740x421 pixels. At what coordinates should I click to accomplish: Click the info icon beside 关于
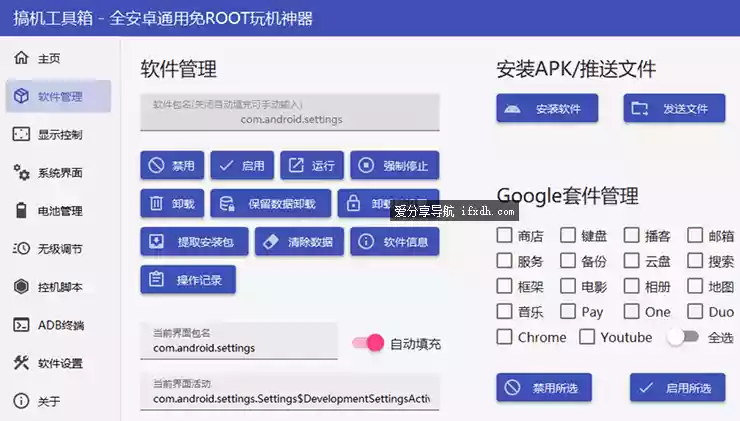(21, 401)
